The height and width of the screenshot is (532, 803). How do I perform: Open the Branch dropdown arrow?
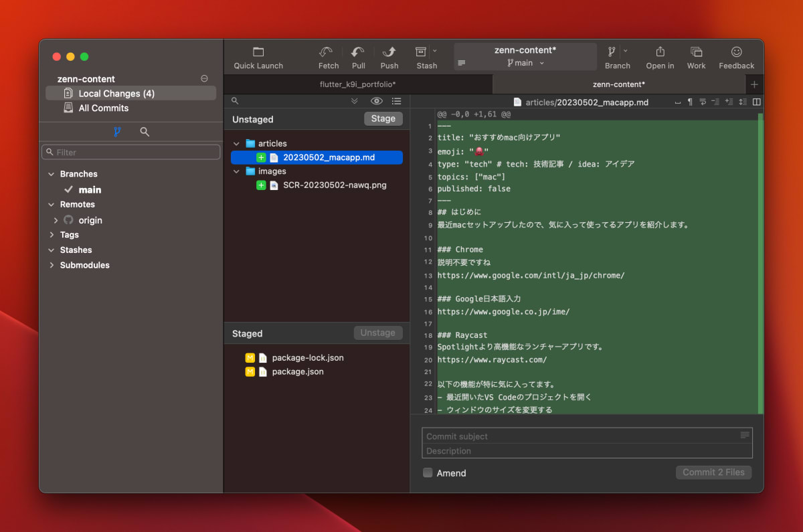click(x=626, y=51)
